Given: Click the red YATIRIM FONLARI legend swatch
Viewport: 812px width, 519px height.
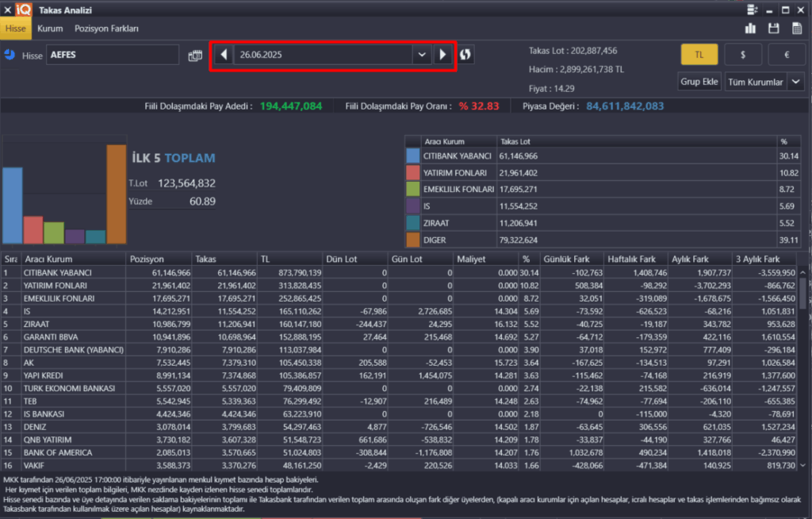Looking at the screenshot, I should point(412,173).
